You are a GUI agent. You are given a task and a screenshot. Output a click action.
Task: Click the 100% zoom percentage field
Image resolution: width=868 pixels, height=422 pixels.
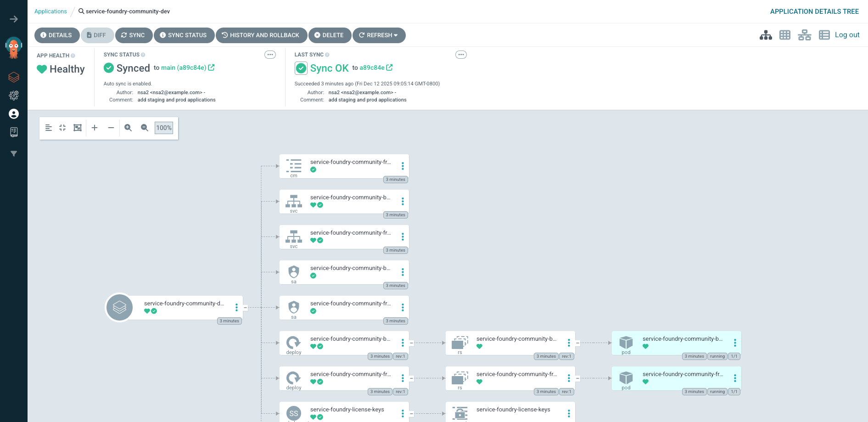coord(164,128)
